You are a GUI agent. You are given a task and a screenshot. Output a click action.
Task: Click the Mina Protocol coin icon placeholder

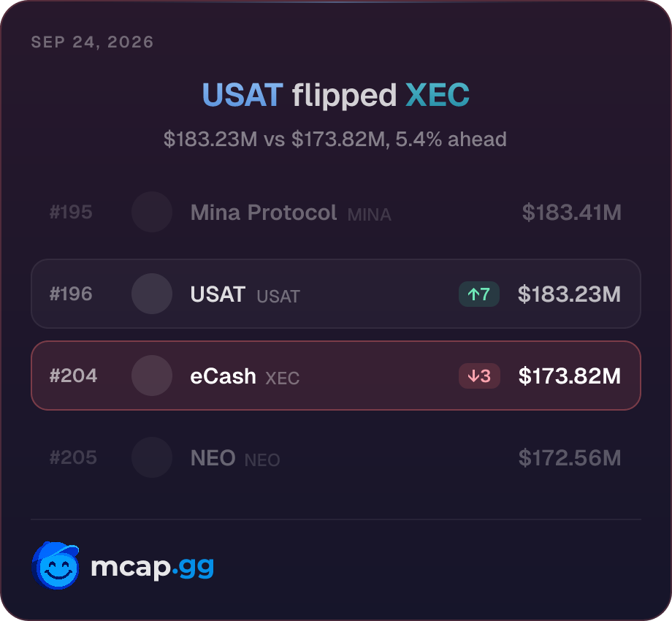click(152, 212)
